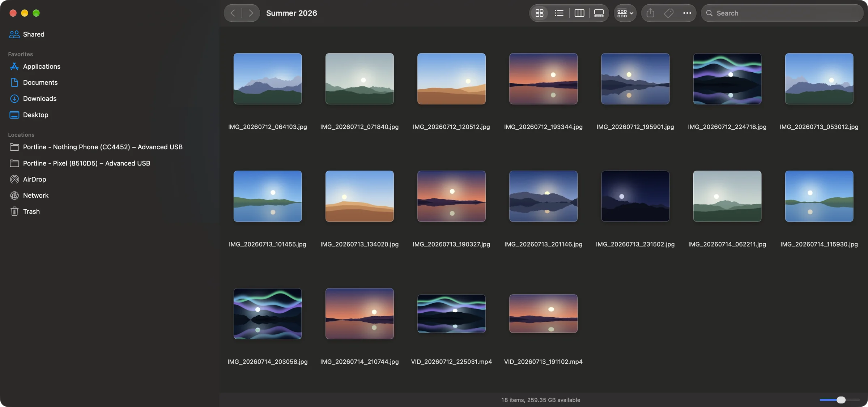Click file name IMG_20260712_120512.jpg
Image resolution: width=868 pixels, height=407 pixels.
(x=451, y=127)
